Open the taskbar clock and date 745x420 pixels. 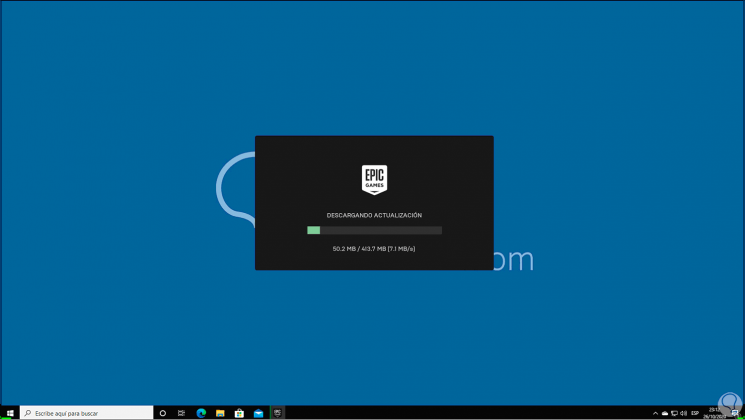(715, 413)
